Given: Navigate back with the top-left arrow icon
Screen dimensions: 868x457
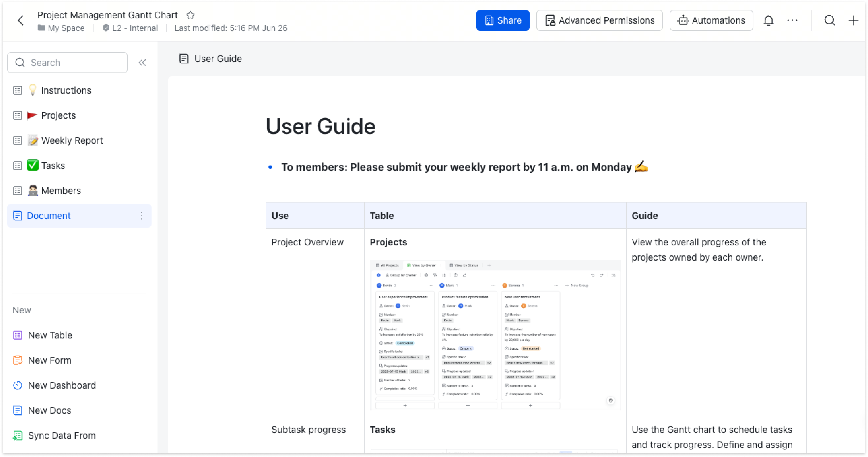Looking at the screenshot, I should click(x=21, y=20).
